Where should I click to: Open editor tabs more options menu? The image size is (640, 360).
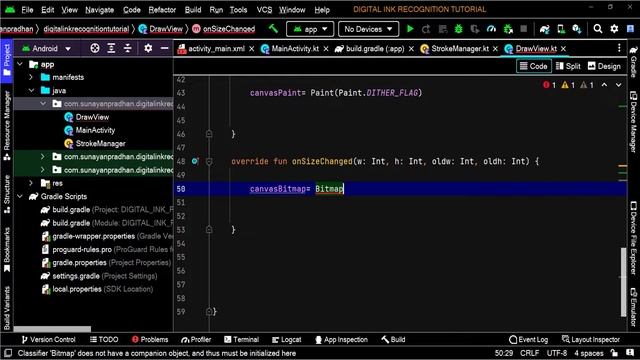point(619,48)
